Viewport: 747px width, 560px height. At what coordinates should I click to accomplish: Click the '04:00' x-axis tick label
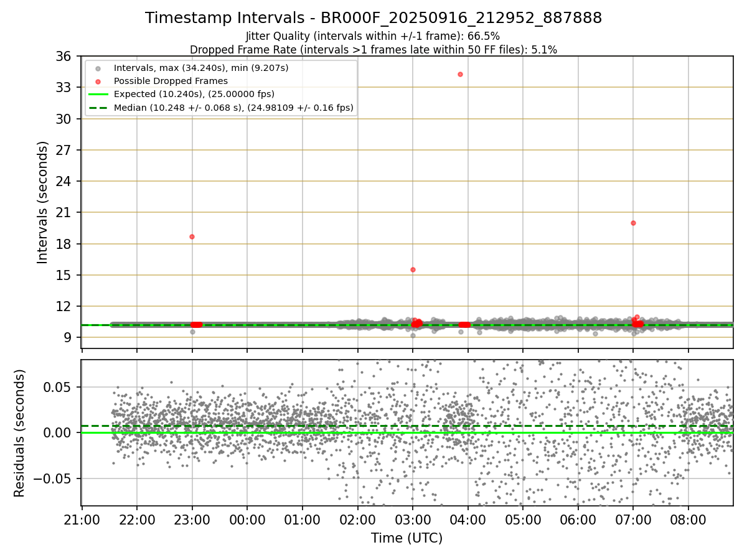(467, 519)
